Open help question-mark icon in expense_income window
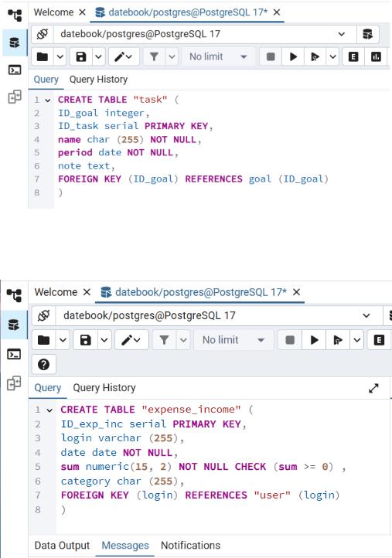The image size is (392, 558). 44,365
